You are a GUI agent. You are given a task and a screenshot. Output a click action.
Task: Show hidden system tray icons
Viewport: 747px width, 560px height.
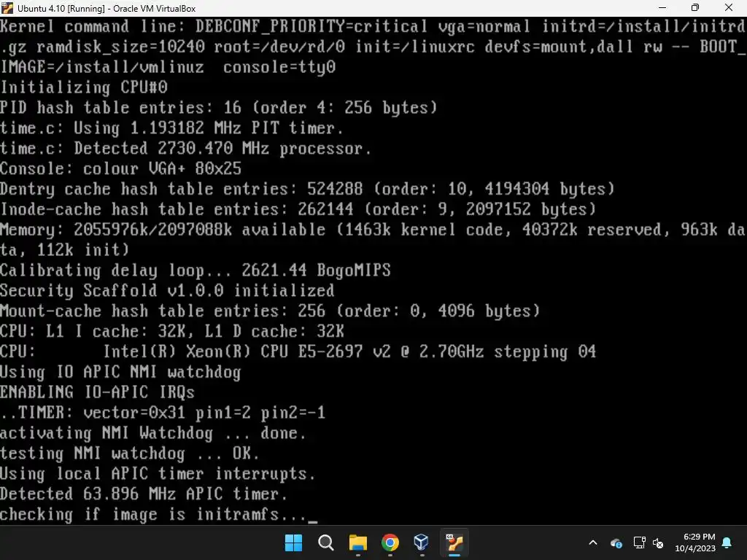click(x=593, y=542)
